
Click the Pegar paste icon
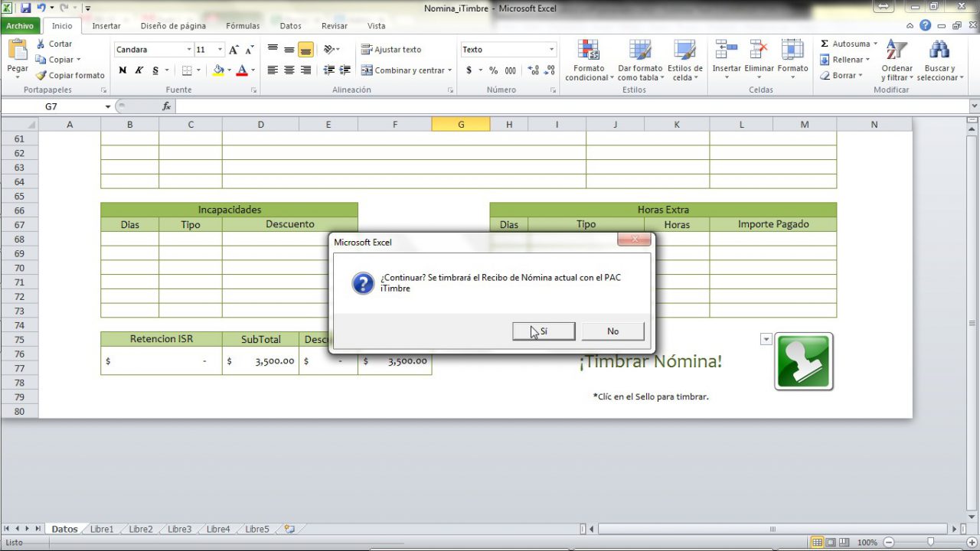[17, 52]
